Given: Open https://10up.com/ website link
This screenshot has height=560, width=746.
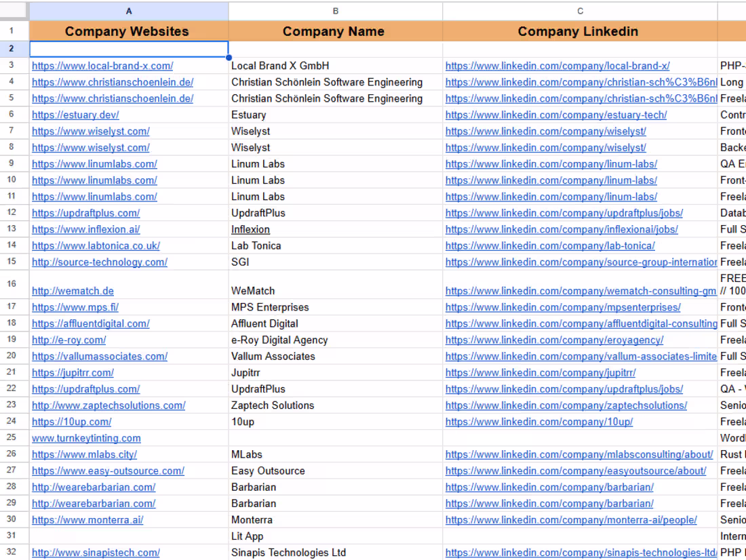Looking at the screenshot, I should click(x=71, y=422).
